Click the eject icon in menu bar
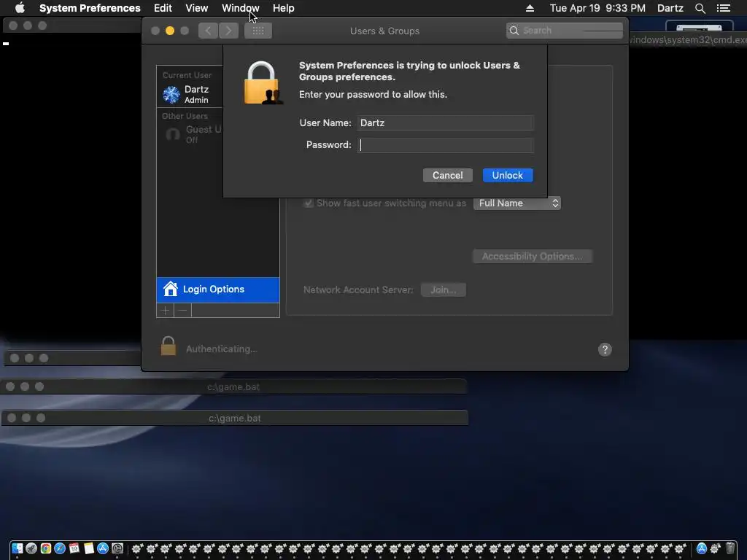This screenshot has height=560, width=747. click(x=530, y=8)
